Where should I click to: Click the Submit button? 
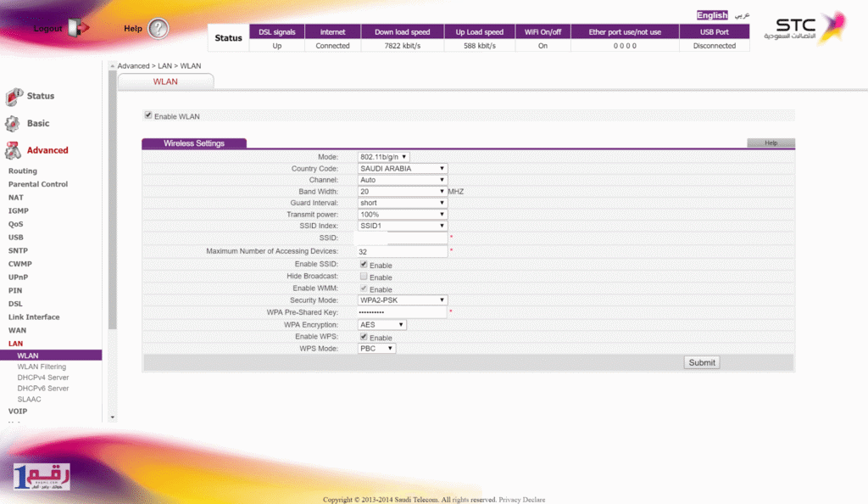tap(701, 361)
